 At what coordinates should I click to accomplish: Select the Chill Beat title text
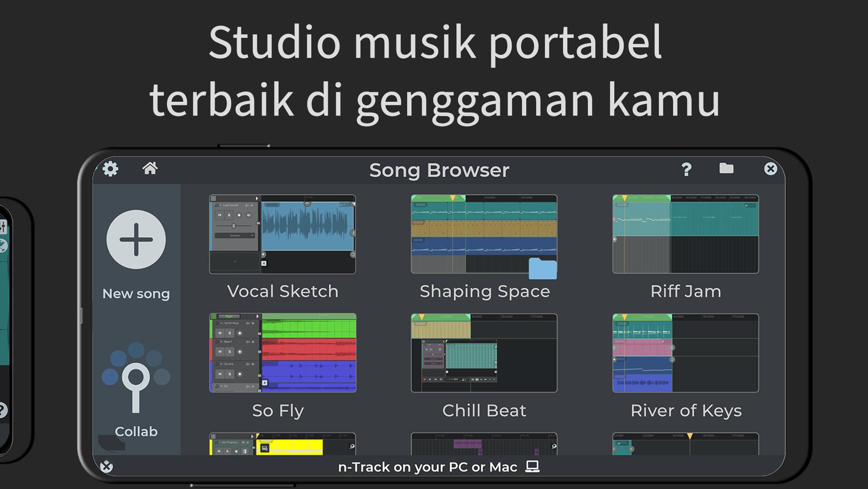pyautogui.click(x=484, y=411)
